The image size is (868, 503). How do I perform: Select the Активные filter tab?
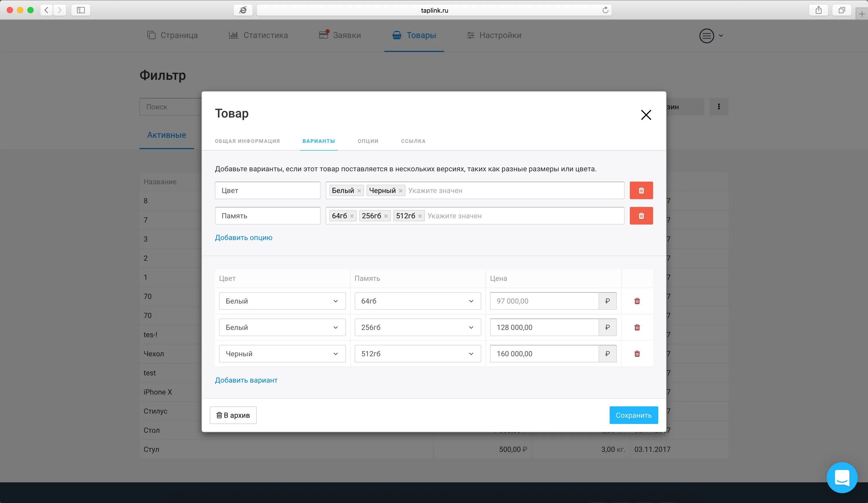[x=167, y=135]
